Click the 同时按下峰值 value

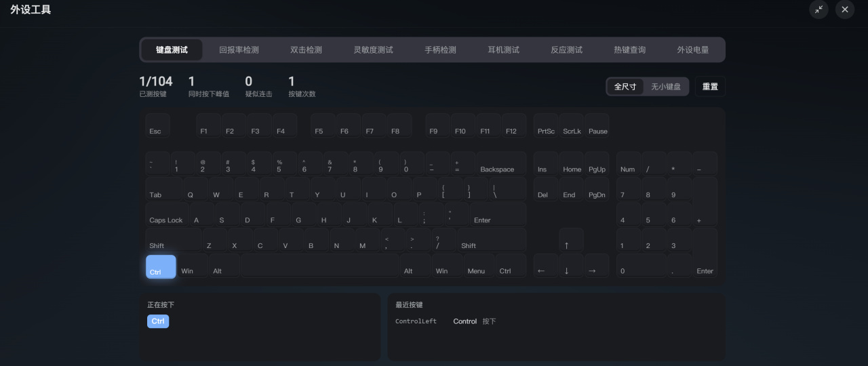click(209, 86)
